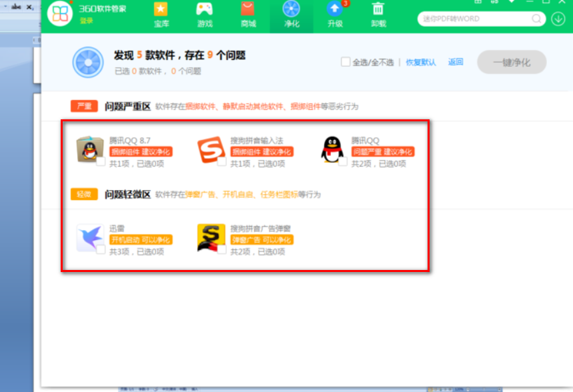
Task: Open the 卸载 uninstall tab
Action: coord(378,15)
